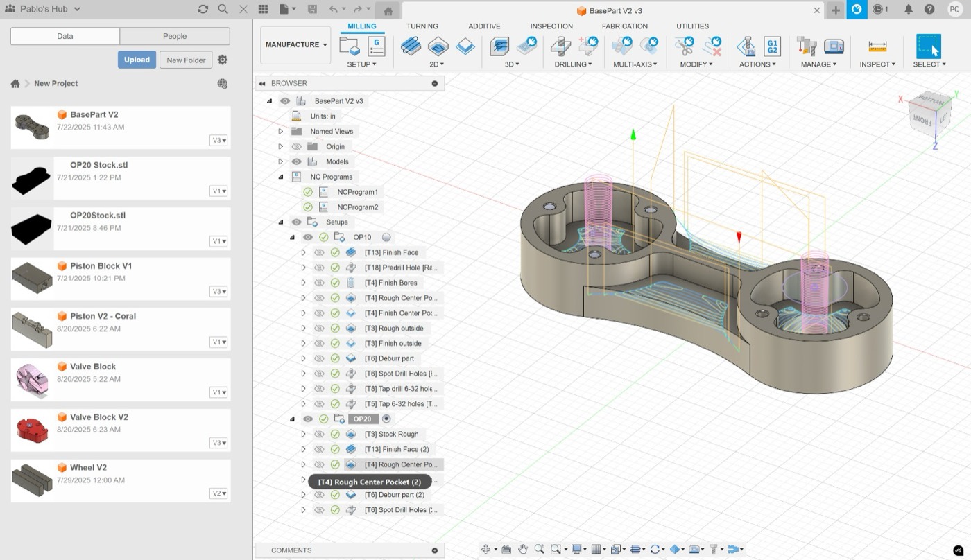This screenshot has width=971, height=560.
Task: Click the Drill tool icon
Action: tap(560, 46)
